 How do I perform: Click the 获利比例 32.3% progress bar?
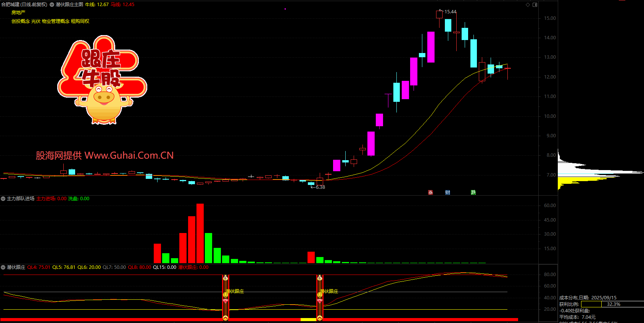(612, 304)
